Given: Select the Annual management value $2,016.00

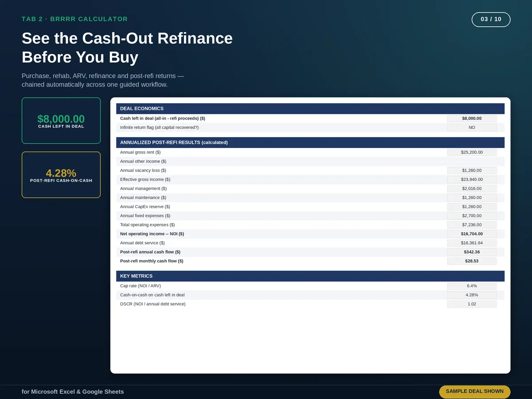Looking at the screenshot, I should pos(472,189).
